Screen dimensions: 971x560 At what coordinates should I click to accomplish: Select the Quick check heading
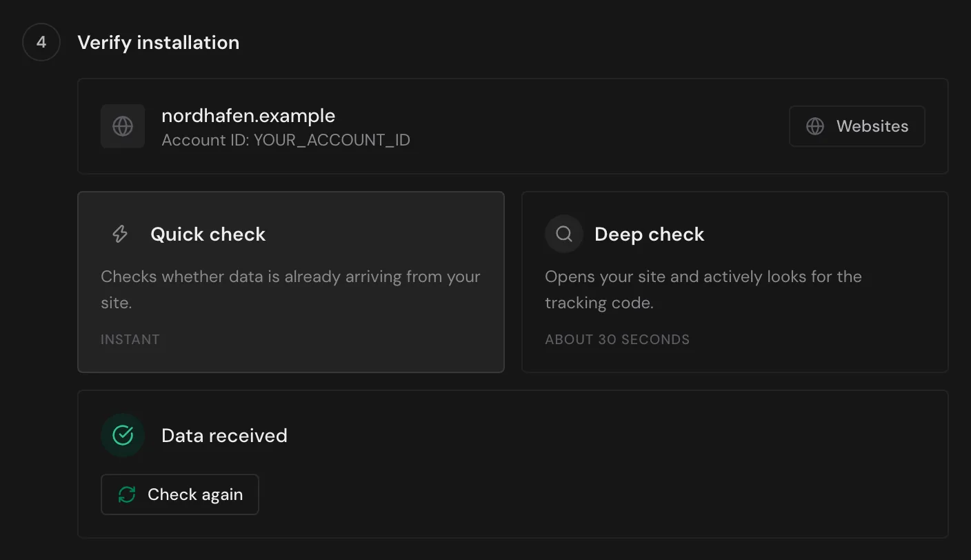(x=208, y=234)
